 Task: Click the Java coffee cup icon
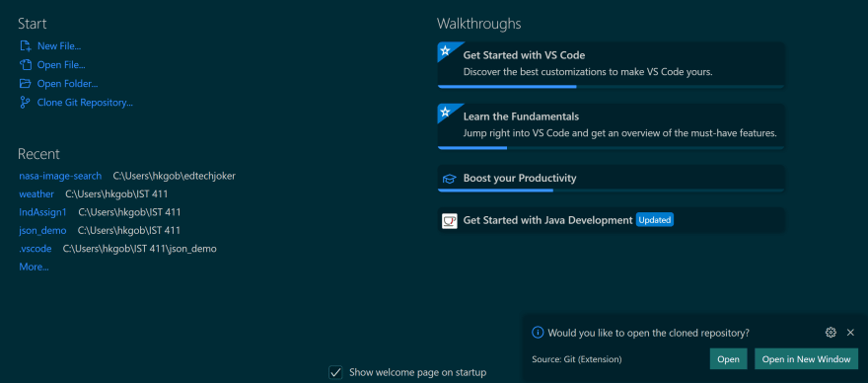point(450,220)
